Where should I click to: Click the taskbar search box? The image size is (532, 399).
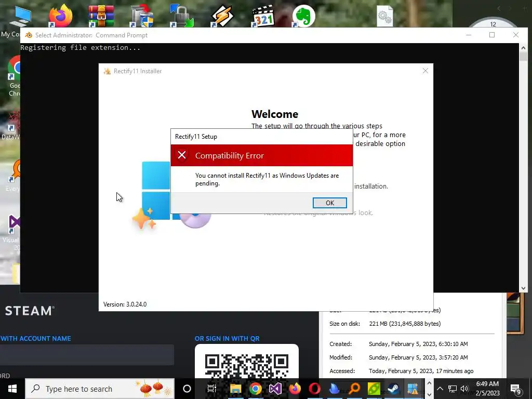pos(100,389)
